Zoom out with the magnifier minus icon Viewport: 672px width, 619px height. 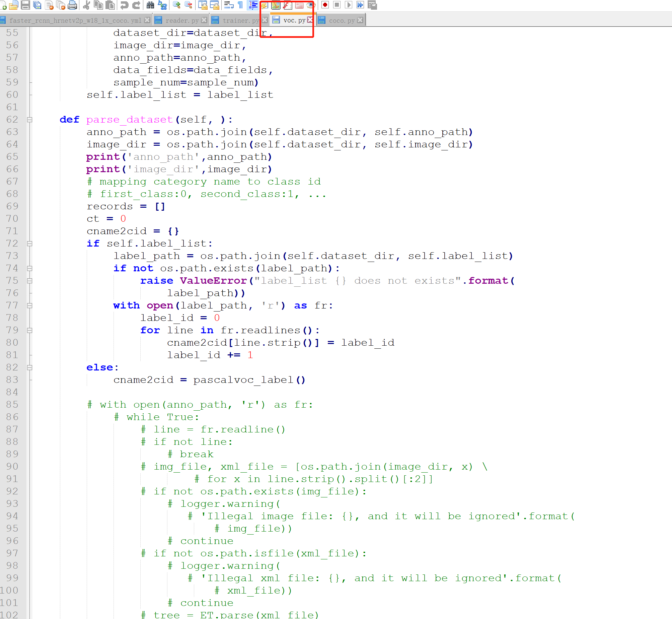tap(189, 5)
